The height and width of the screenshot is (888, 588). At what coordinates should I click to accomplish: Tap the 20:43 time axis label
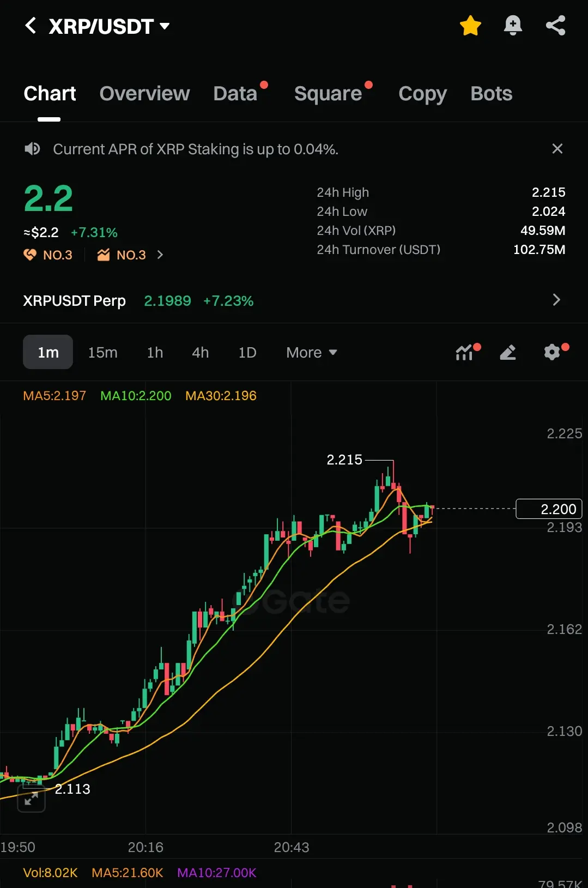292,847
